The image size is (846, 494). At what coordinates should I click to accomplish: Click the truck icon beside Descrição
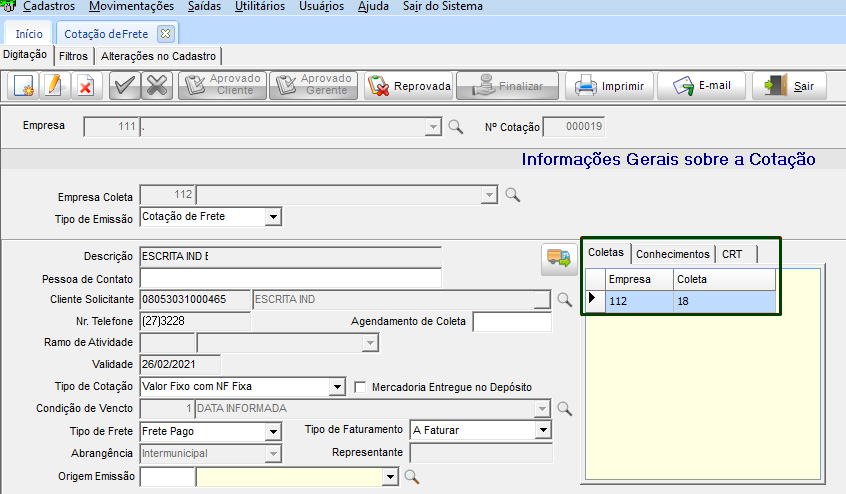557,258
